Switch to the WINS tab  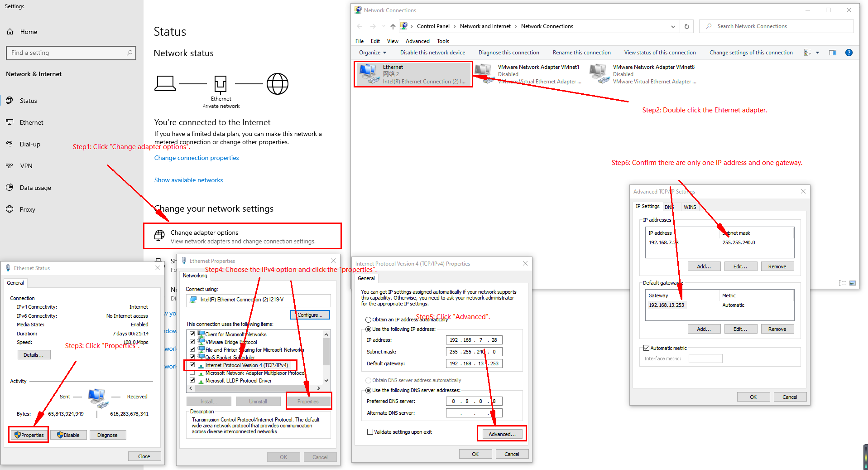pyautogui.click(x=690, y=207)
